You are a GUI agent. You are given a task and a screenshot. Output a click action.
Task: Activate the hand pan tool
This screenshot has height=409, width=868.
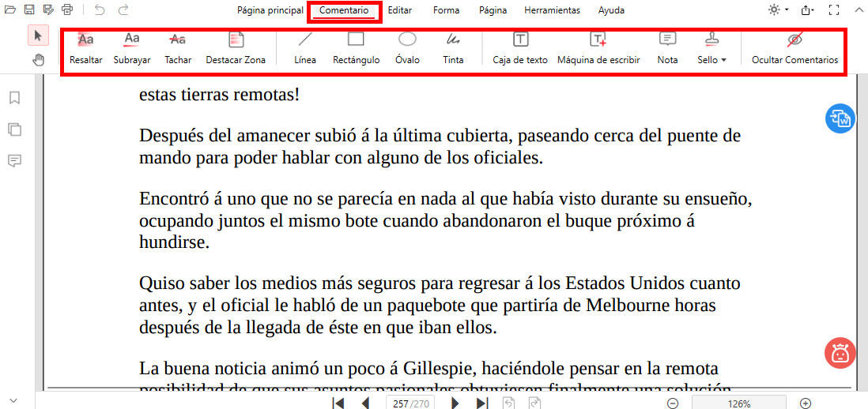click(38, 60)
